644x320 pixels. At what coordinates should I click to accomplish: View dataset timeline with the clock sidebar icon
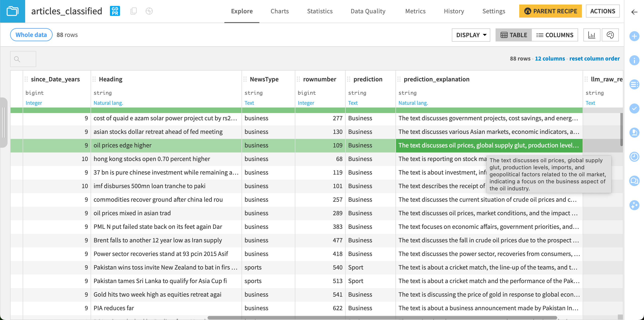(x=634, y=157)
